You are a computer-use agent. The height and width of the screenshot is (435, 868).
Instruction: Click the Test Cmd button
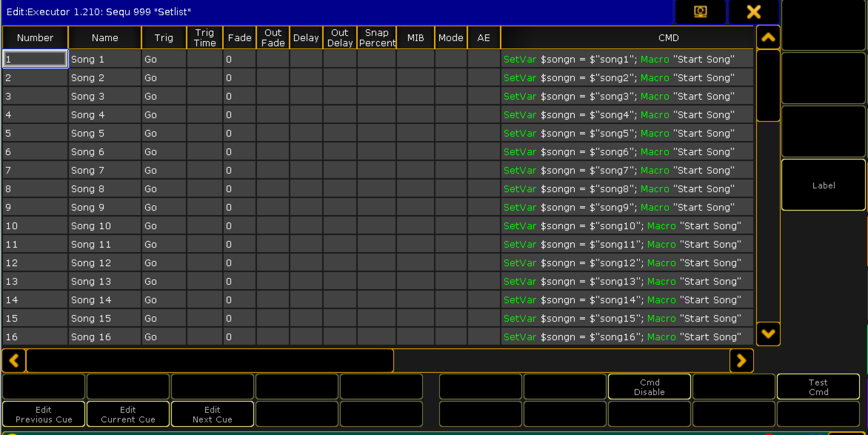coord(818,387)
